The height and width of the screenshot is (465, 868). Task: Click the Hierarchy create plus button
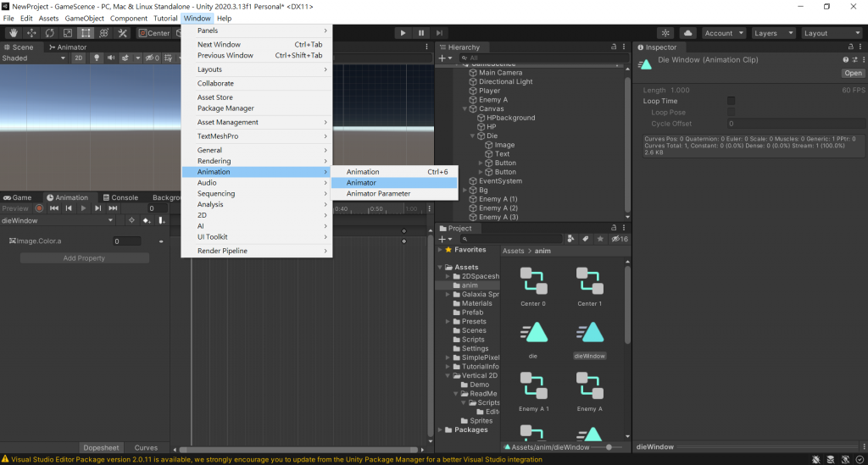[445, 58]
